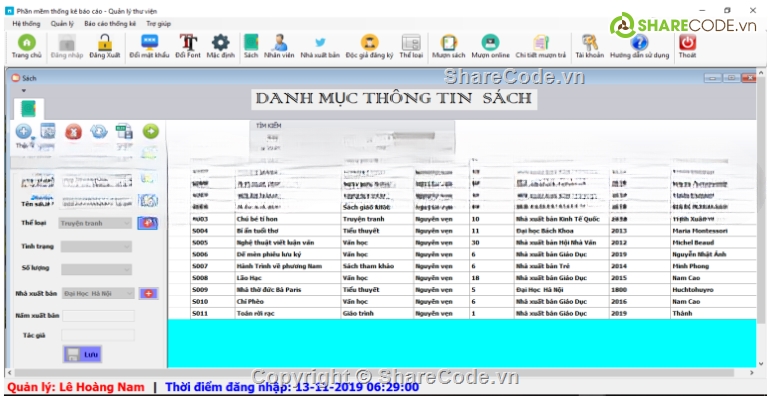Click the Chí Phèo title cell
This screenshot has height=396, width=768.
pyautogui.click(x=288, y=301)
